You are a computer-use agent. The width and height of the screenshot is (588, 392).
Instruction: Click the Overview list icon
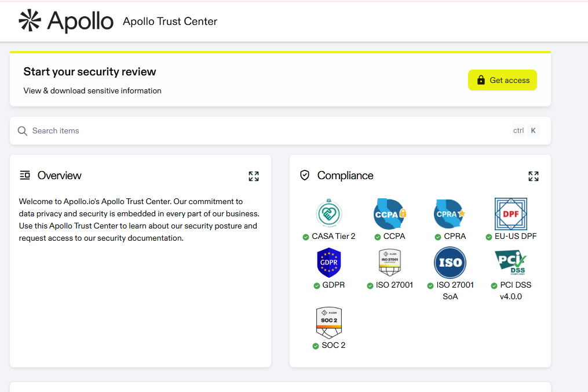(x=25, y=175)
